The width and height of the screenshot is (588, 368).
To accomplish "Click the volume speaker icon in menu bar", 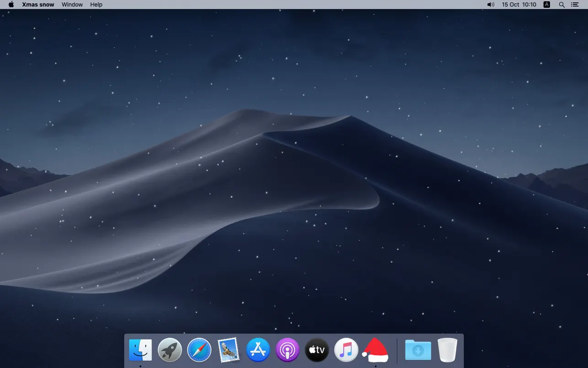I will tap(490, 5).
